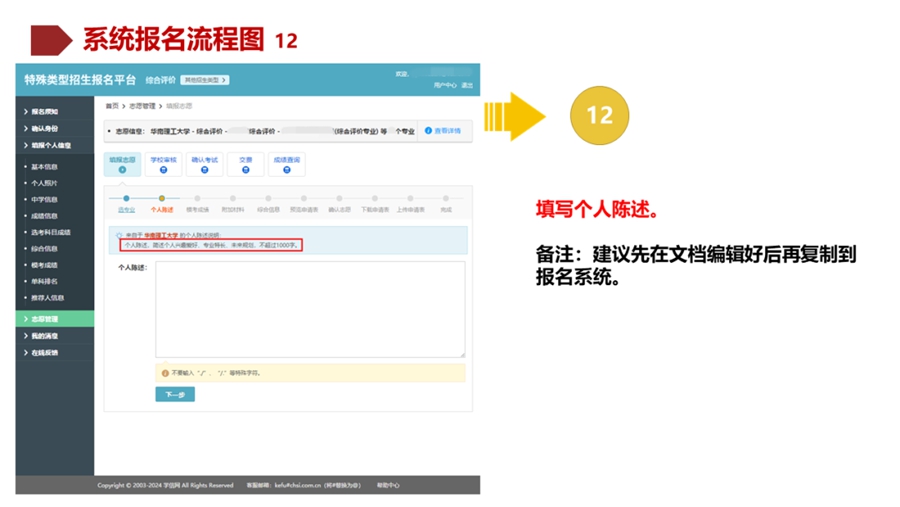Open 基本信息 in the sidebar
Image resolution: width=900 pixels, height=507 pixels.
44,167
